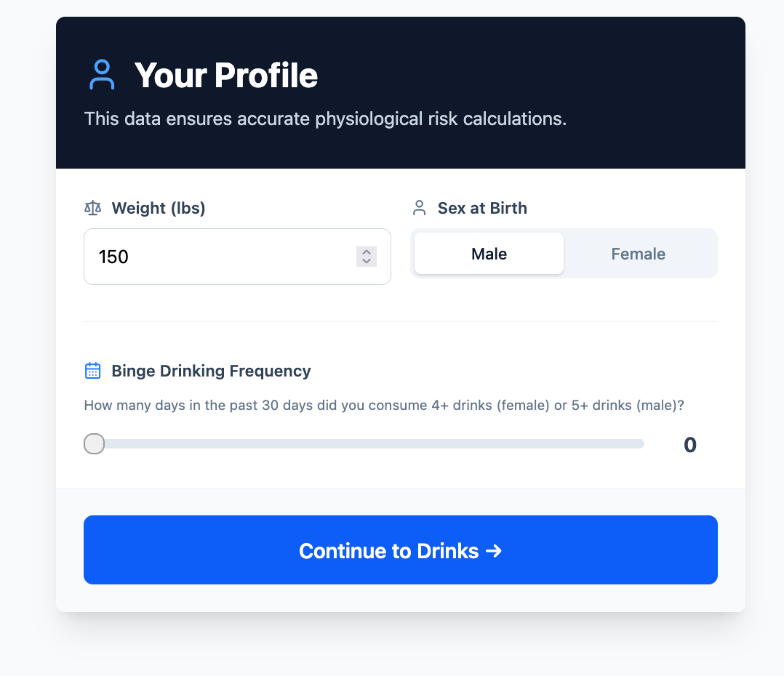
Task: Select Female for sex at birth
Action: (x=638, y=253)
